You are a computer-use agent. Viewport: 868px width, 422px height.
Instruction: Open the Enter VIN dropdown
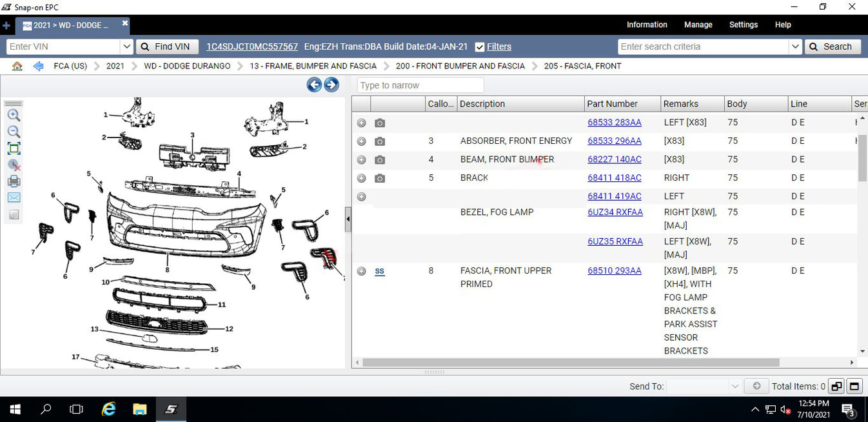coord(126,46)
